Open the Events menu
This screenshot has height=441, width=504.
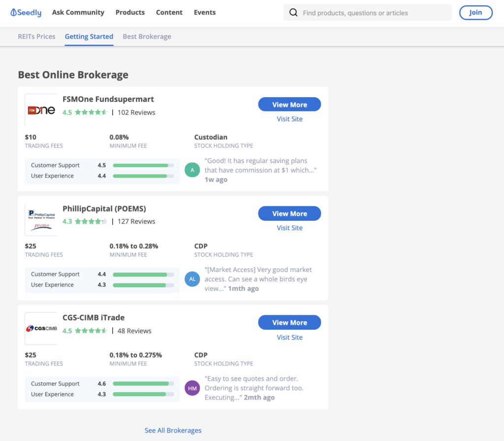click(205, 12)
